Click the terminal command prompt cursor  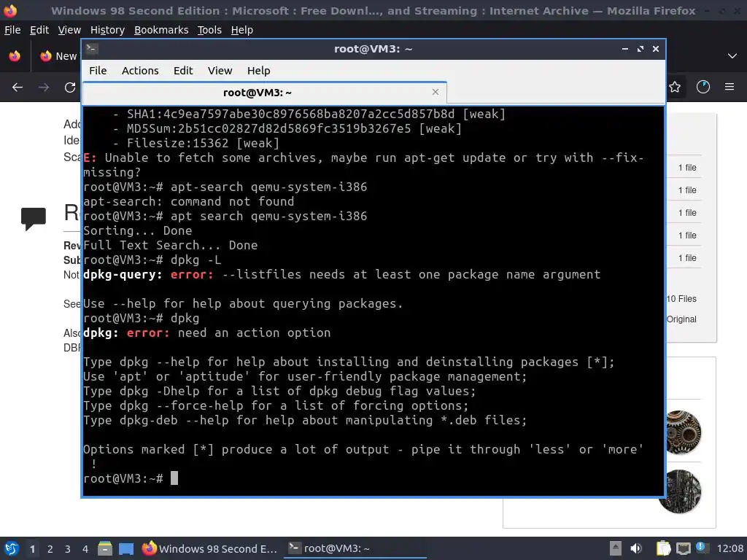(174, 478)
